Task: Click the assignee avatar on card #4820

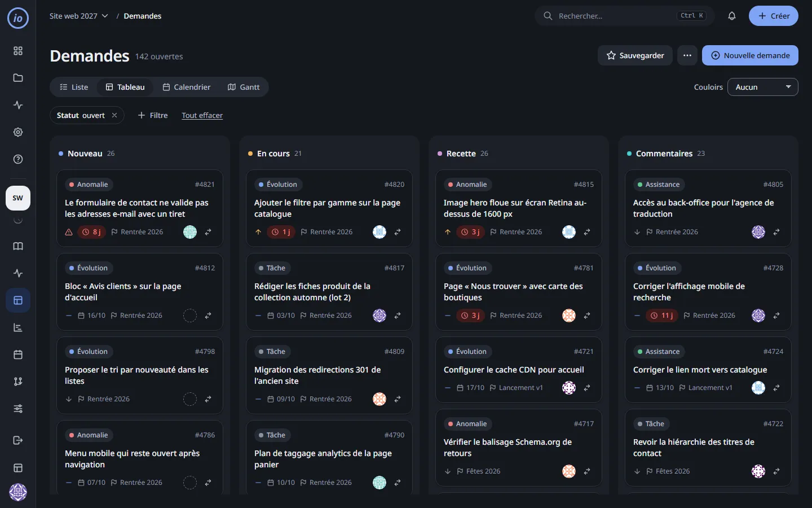Action: 379,232
